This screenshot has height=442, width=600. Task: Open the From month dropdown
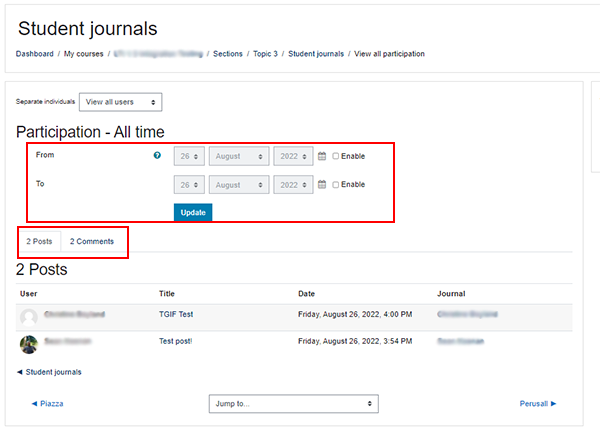coord(239,156)
